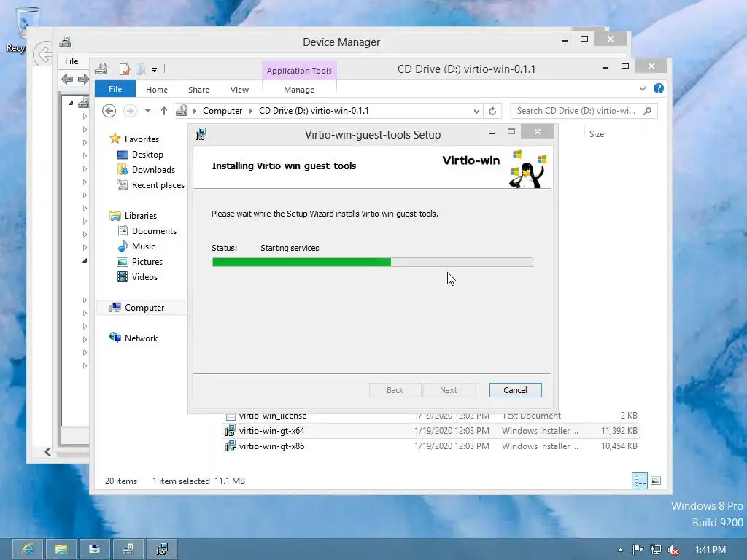Show hidden tray icons arrow
747x560 pixels.
pos(620,550)
